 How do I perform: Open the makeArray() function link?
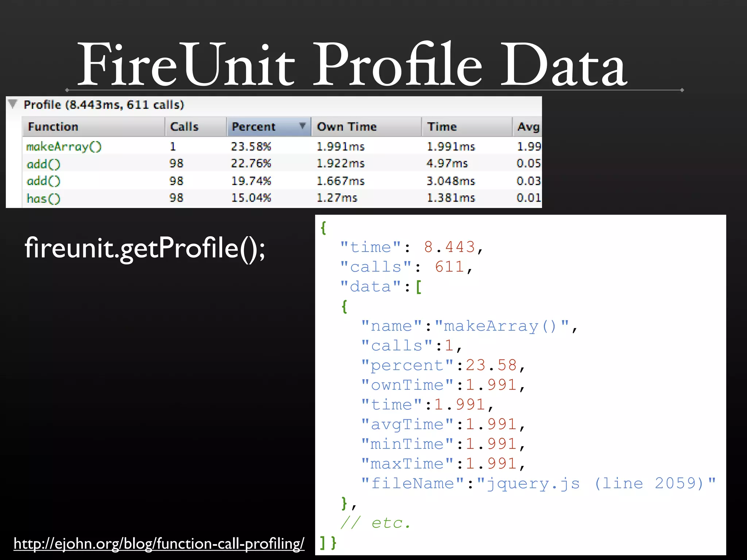pos(64,147)
